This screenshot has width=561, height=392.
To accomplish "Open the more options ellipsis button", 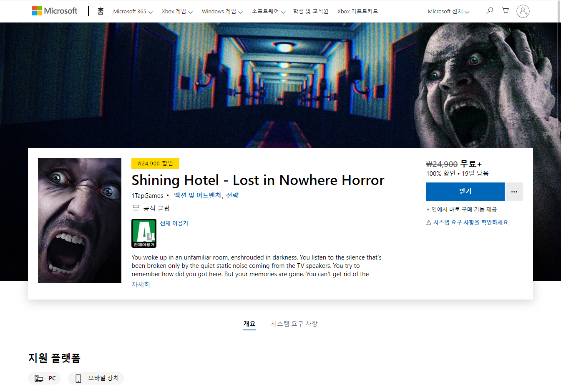I will pos(514,192).
